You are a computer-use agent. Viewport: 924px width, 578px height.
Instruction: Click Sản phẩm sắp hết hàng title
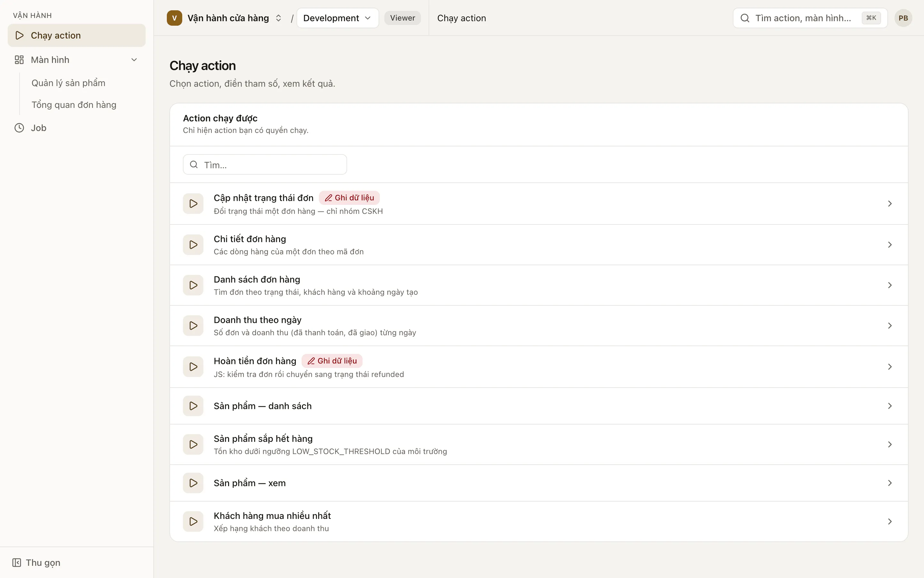coord(263,438)
